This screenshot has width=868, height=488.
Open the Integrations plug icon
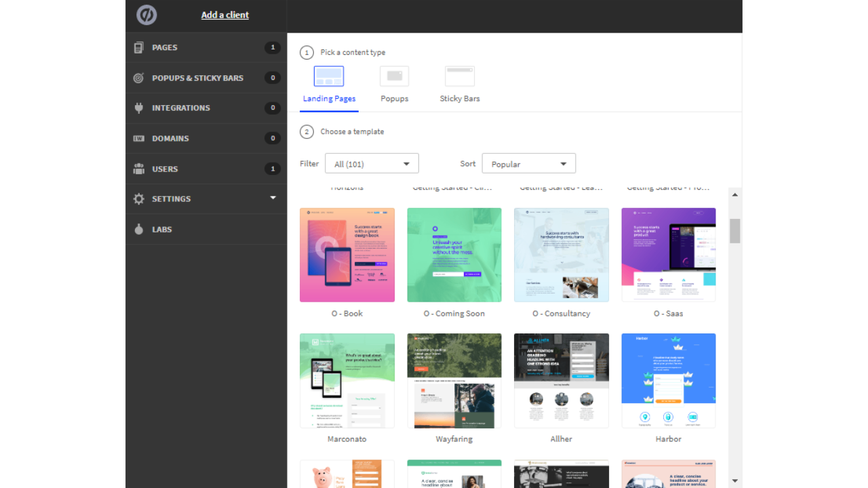[138, 108]
